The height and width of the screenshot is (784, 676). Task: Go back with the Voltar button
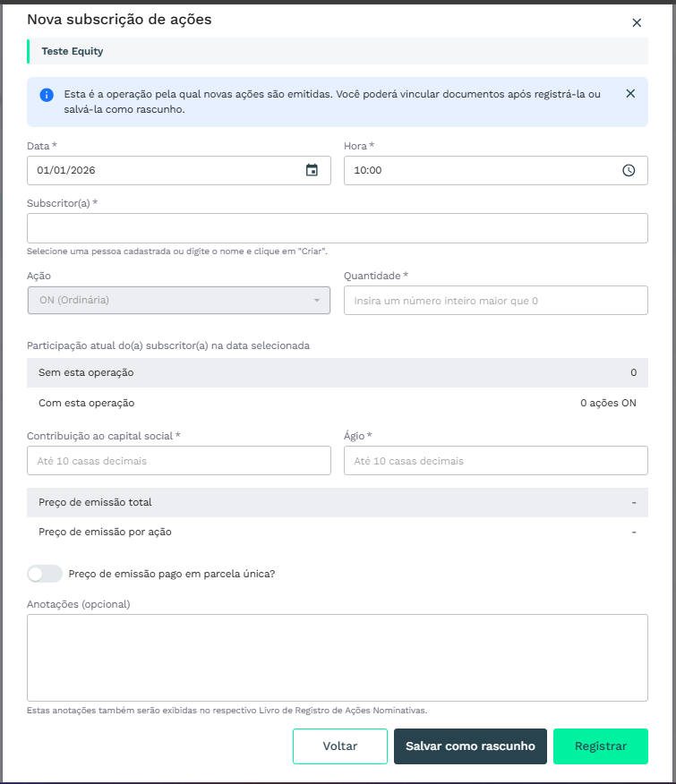[x=339, y=746]
